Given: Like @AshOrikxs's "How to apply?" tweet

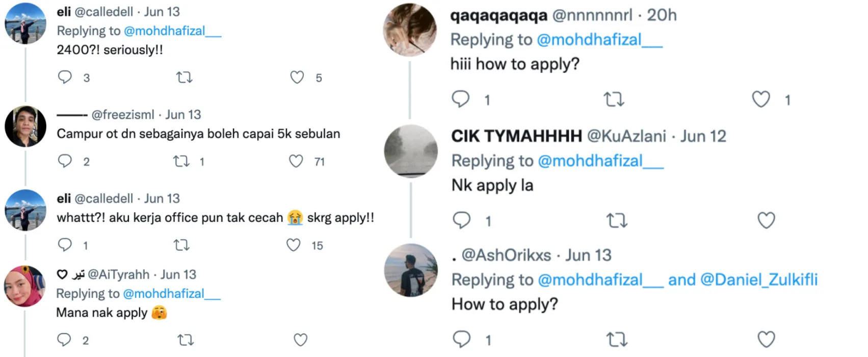Looking at the screenshot, I should click(766, 339).
